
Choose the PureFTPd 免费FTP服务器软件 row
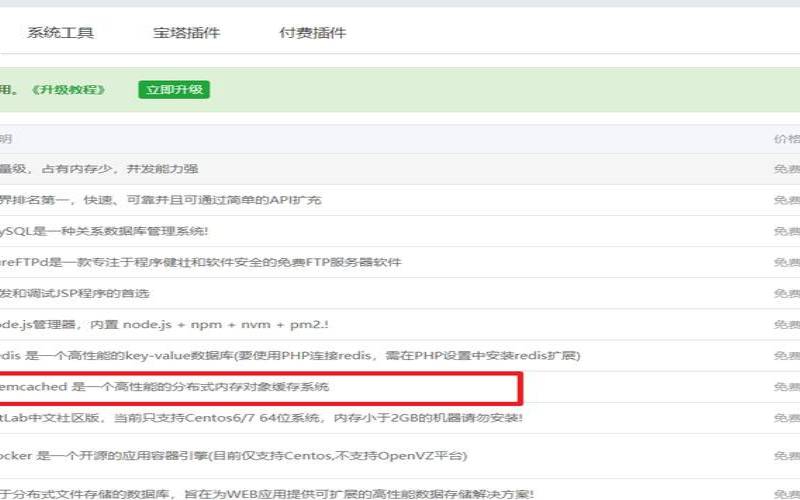pos(200,262)
